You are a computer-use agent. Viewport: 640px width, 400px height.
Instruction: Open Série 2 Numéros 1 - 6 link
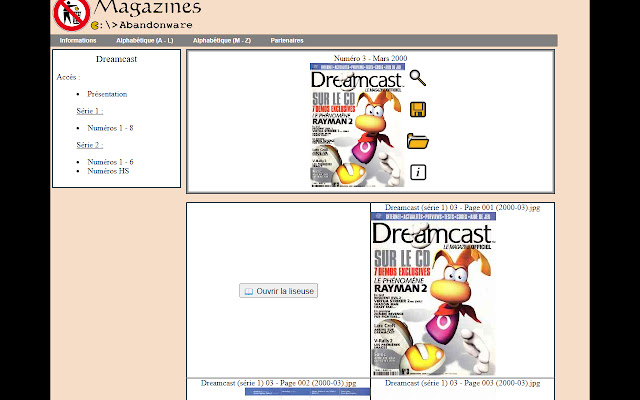tap(110, 162)
